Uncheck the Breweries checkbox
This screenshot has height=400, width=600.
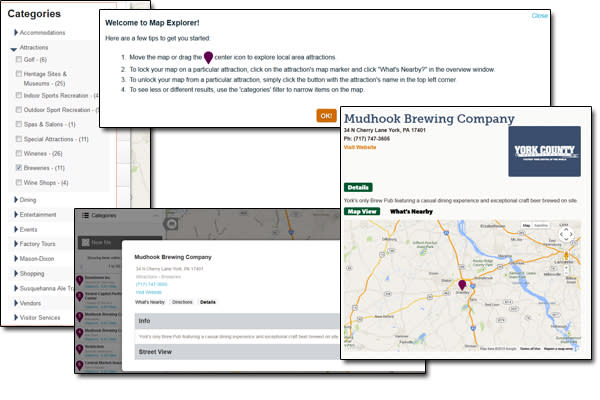(19, 168)
